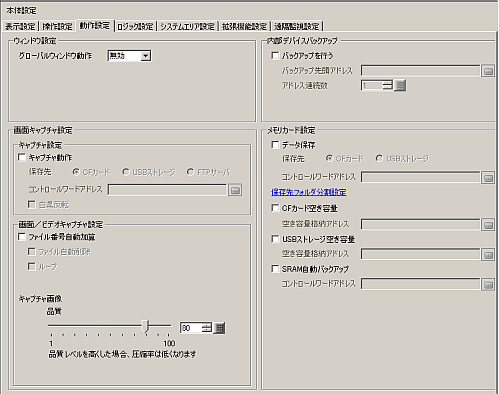Switch to 操作設定 tab
This screenshot has height=394, width=500.
coord(58,26)
